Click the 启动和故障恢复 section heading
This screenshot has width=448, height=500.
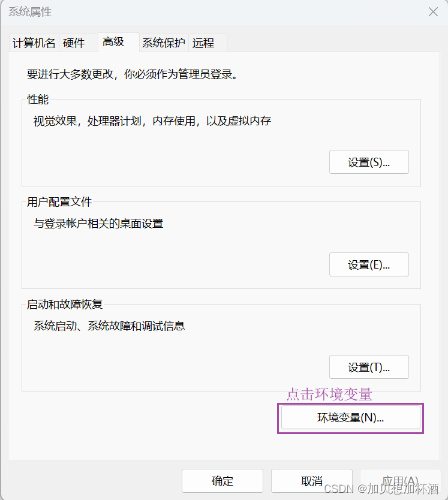point(65,305)
